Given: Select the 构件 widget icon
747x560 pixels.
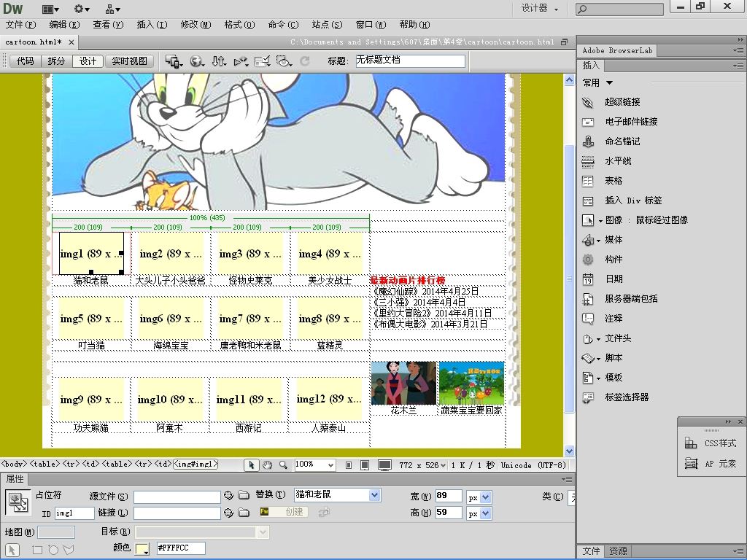Looking at the screenshot, I should [x=588, y=260].
